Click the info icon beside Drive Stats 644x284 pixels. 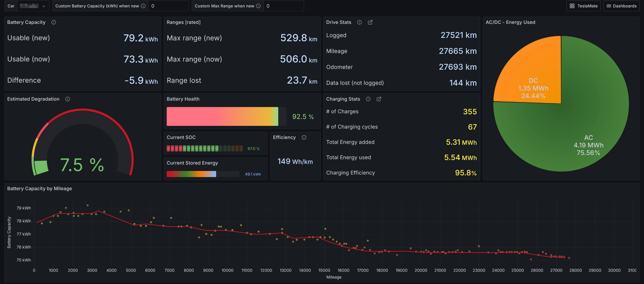(x=359, y=22)
